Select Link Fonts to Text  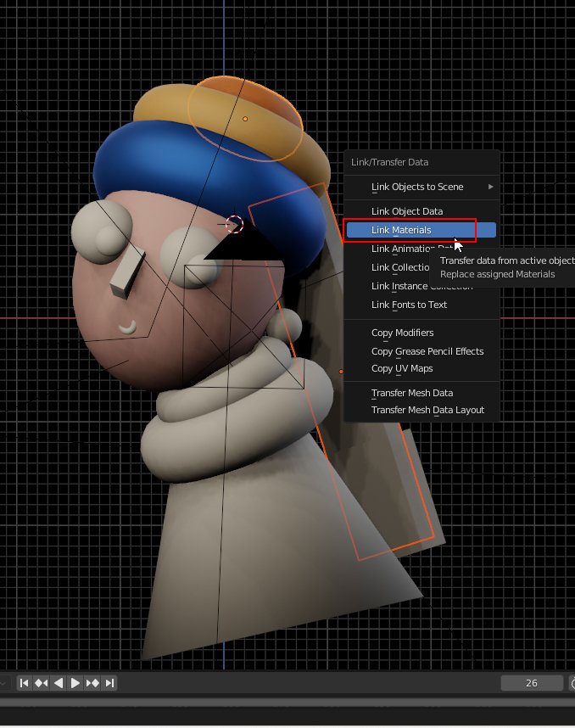coord(421,305)
